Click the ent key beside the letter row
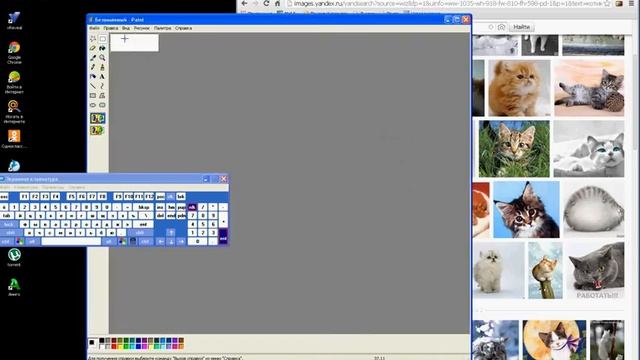Viewport: 640px width, 360px height. click(143, 224)
